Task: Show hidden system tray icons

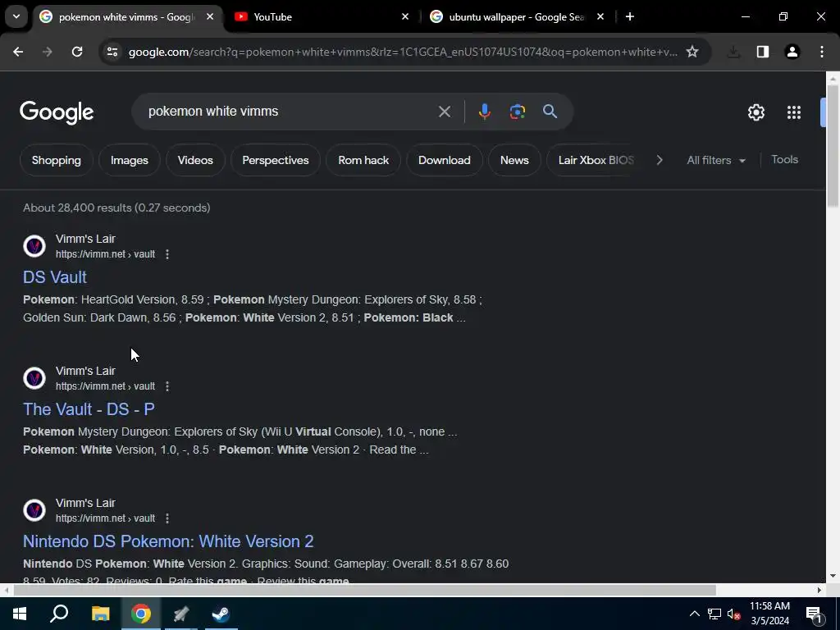Action: point(694,614)
